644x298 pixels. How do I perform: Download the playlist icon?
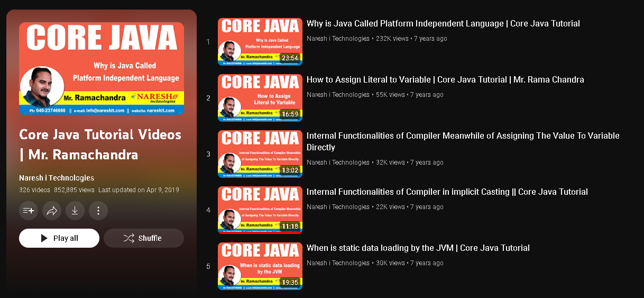[75, 211]
